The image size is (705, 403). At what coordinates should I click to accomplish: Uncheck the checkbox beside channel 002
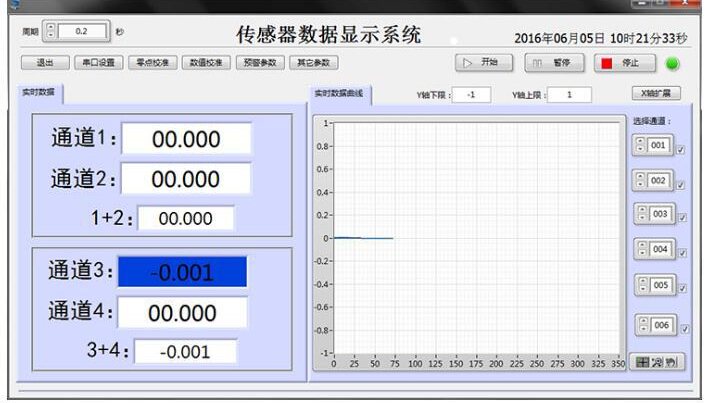681,185
